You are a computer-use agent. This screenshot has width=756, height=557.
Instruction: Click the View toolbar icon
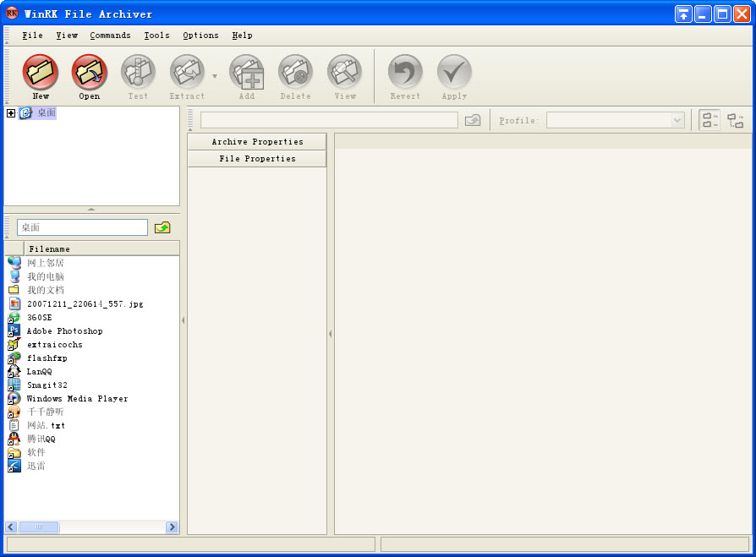click(344, 74)
